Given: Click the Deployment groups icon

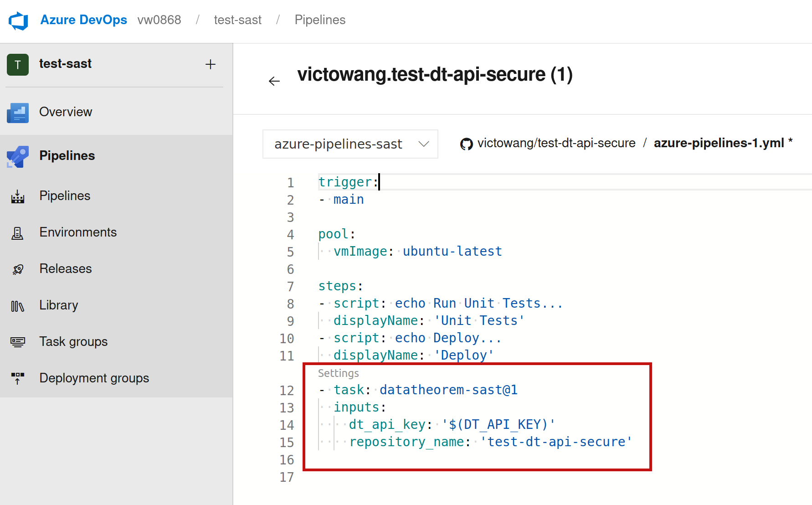Looking at the screenshot, I should 18,378.
